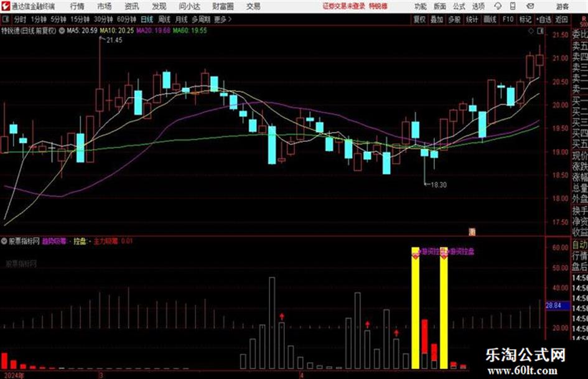Click the 游客 user account label
This screenshot has width=588, height=379.
coord(562,6)
